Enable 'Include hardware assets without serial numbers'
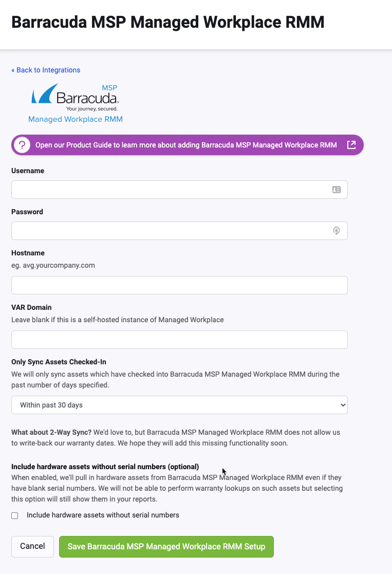Screen dimensions: 392x574 click(15, 515)
